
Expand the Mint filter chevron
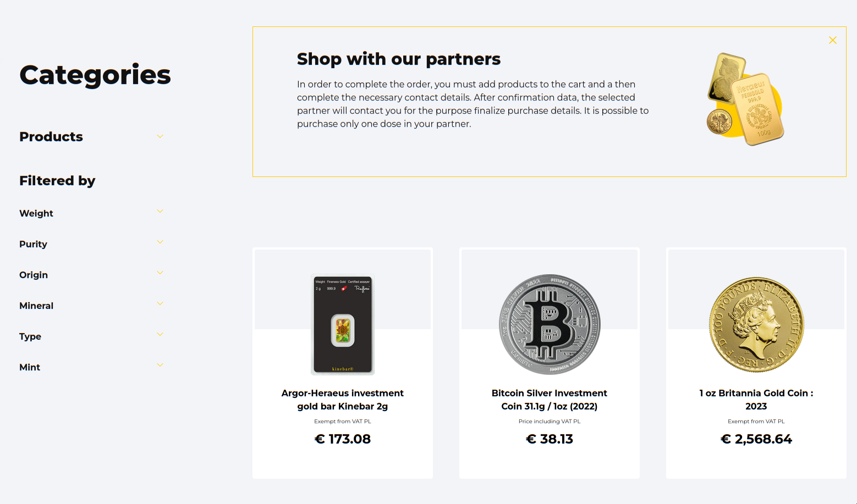pos(160,365)
